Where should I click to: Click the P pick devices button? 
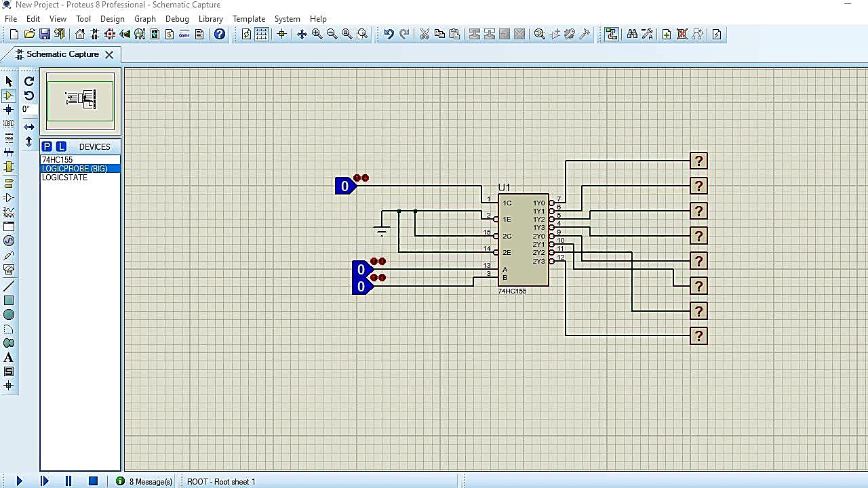[47, 146]
